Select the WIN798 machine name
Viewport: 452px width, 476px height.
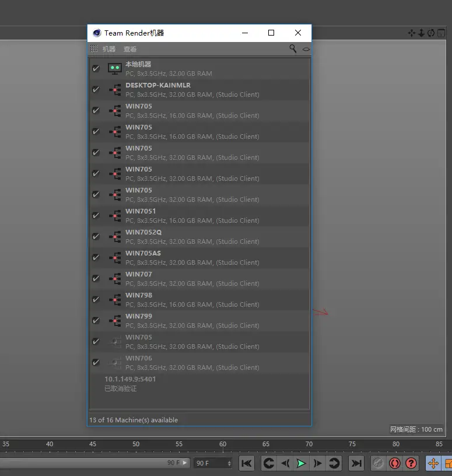tap(139, 295)
